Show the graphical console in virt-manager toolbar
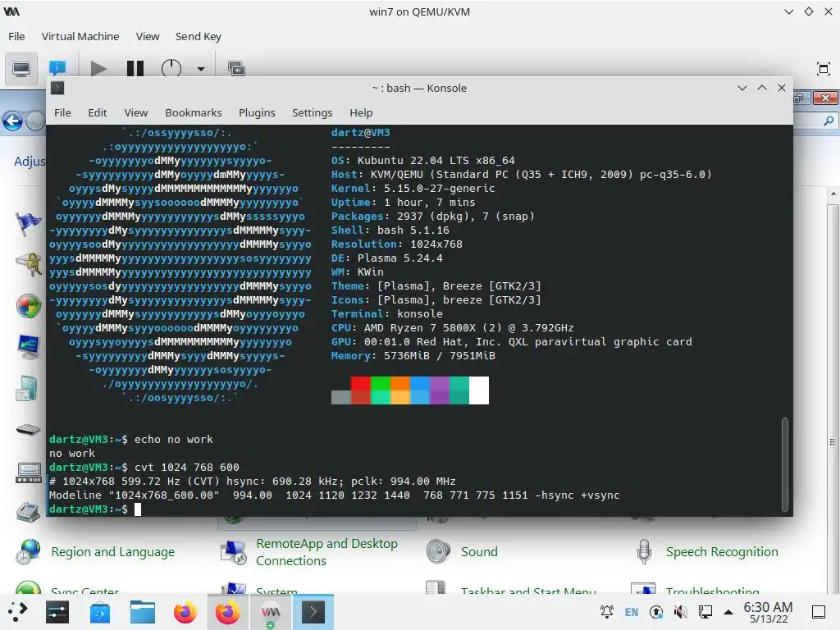The image size is (840, 630). pos(21,69)
